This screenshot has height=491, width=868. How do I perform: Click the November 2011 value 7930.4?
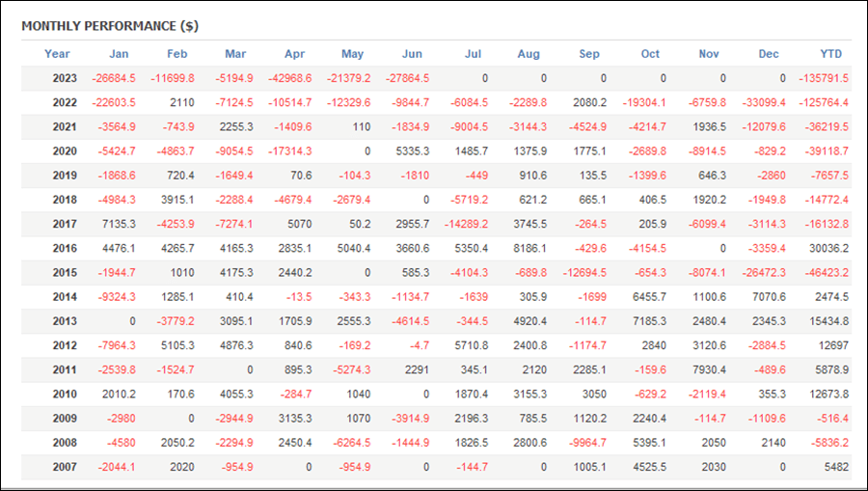click(x=709, y=369)
